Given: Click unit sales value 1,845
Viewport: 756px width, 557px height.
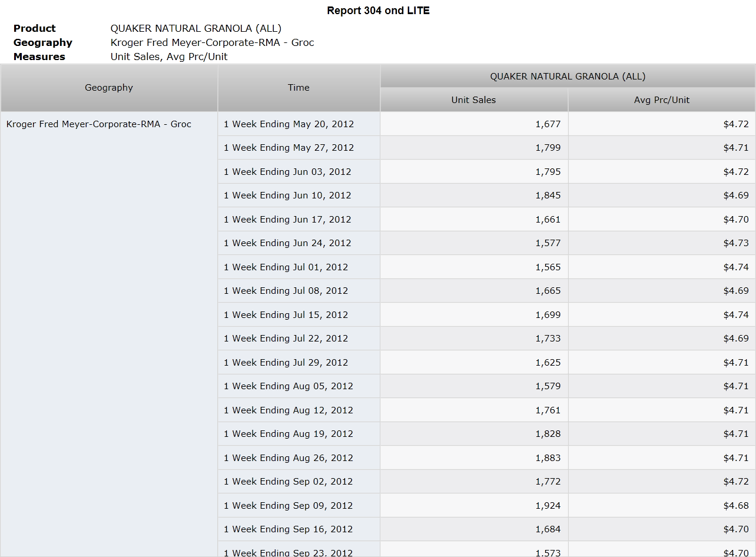Looking at the screenshot, I should coord(548,195).
